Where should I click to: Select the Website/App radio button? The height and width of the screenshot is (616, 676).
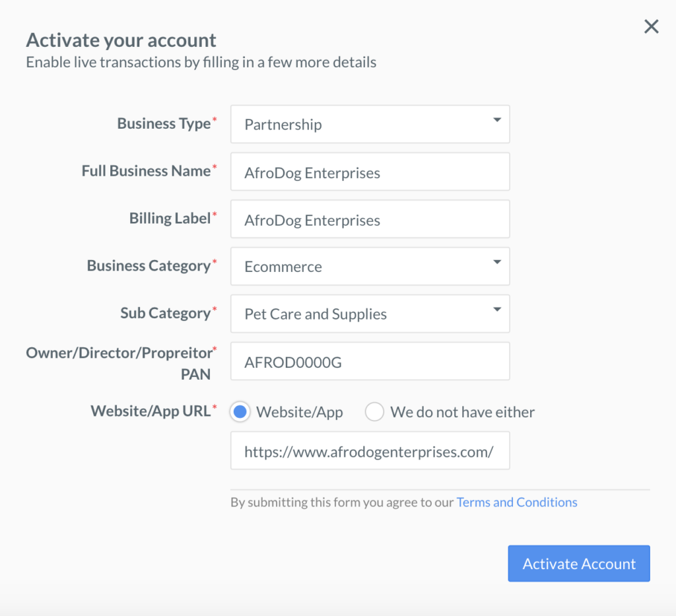click(240, 411)
